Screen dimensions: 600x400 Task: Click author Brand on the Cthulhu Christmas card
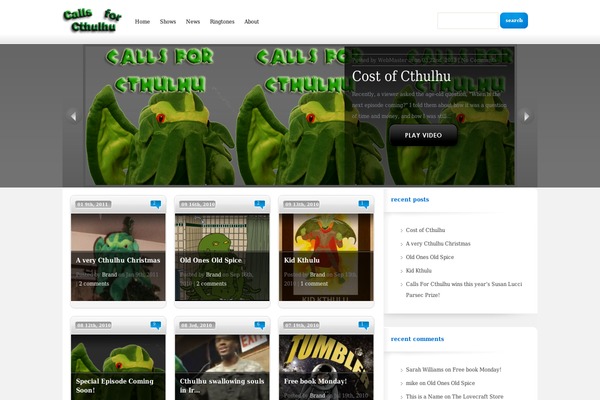pyautogui.click(x=109, y=274)
